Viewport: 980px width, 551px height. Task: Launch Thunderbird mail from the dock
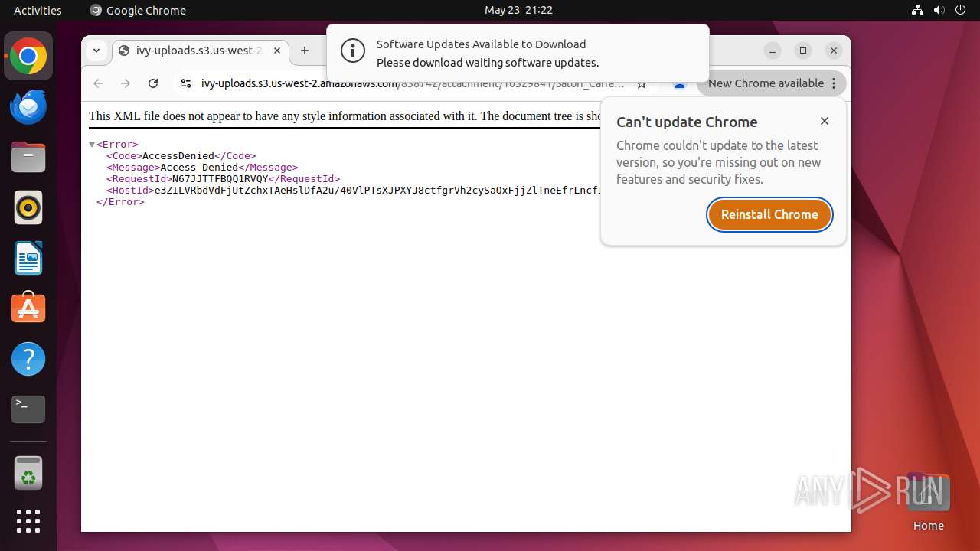pos(28,107)
